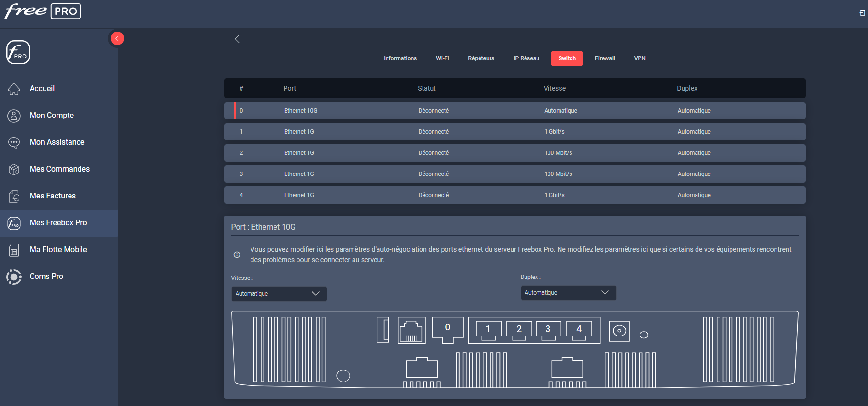
Task: Click '1 Gbit/s' speed in row 1
Action: pyautogui.click(x=554, y=132)
